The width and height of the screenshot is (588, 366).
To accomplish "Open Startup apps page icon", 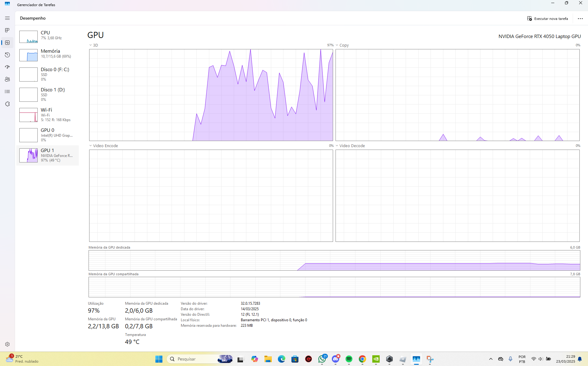I will 7,67.
